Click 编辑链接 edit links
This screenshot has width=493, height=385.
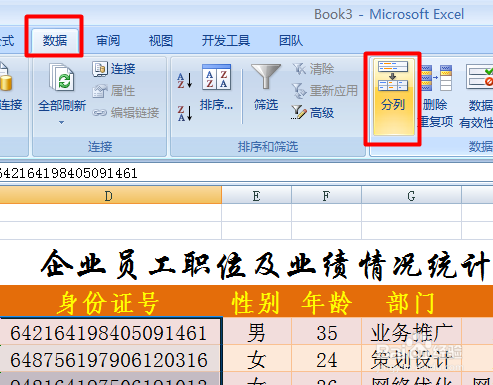point(126,113)
